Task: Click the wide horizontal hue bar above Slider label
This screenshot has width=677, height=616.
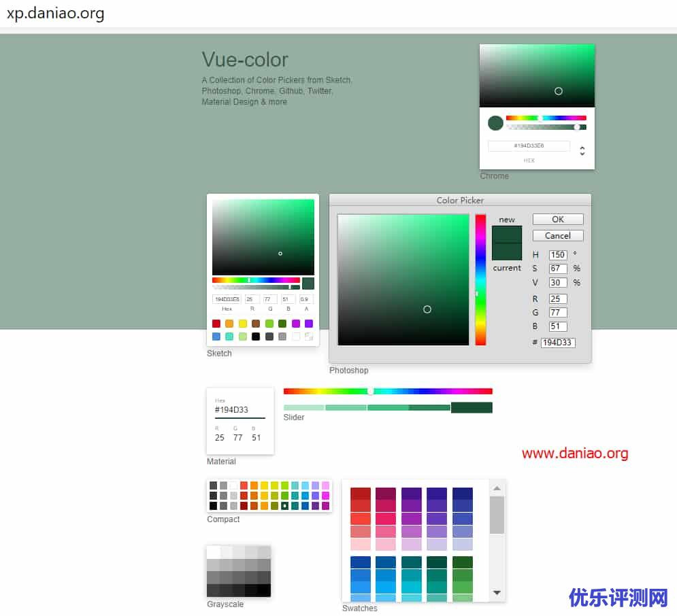Action: (388, 391)
